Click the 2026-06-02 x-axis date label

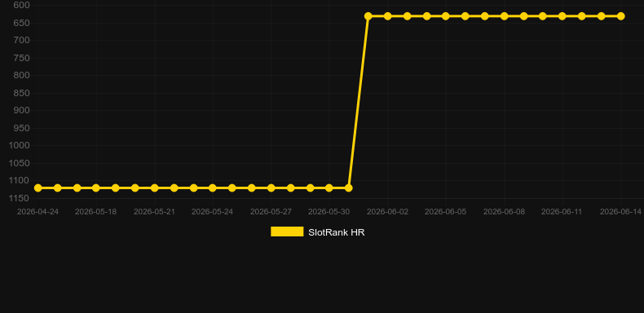click(387, 212)
